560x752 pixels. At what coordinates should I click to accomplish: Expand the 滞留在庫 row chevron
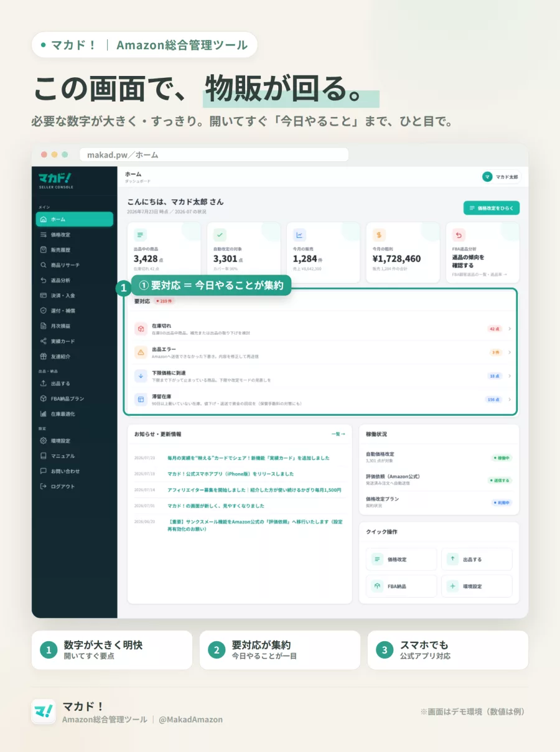click(510, 400)
